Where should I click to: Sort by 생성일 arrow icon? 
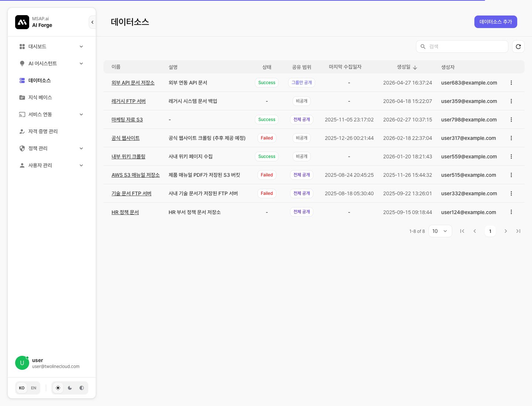pos(415,68)
